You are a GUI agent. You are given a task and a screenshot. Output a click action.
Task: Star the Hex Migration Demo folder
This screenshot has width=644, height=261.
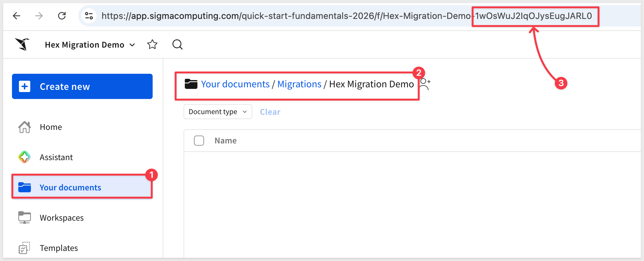(152, 44)
